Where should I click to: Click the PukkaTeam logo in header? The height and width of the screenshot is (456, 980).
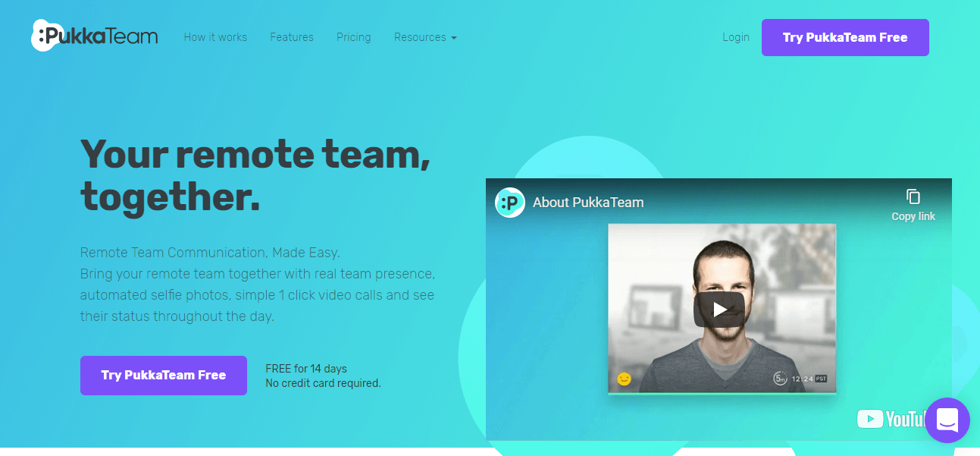95,36
